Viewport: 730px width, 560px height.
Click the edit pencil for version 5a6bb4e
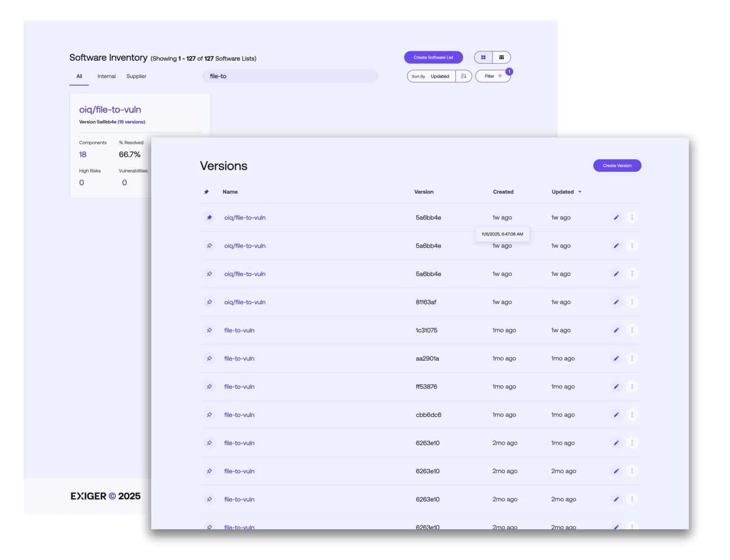[x=616, y=217]
